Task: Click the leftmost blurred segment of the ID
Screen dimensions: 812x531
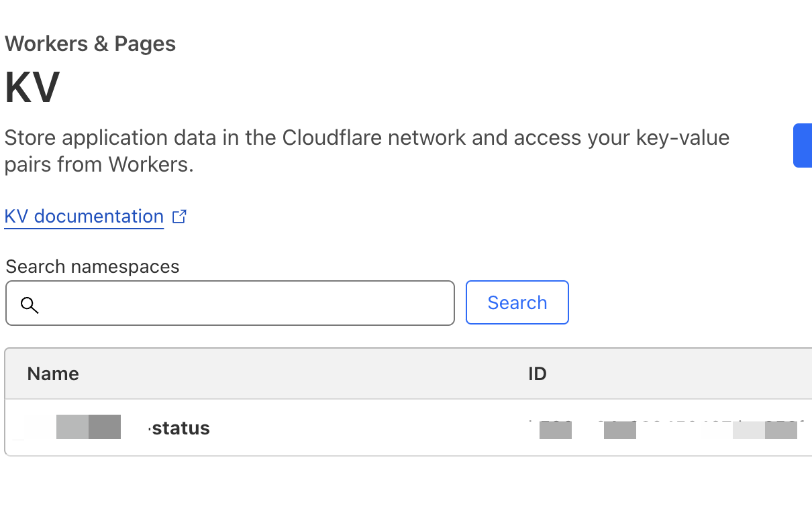Action: pyautogui.click(x=555, y=429)
